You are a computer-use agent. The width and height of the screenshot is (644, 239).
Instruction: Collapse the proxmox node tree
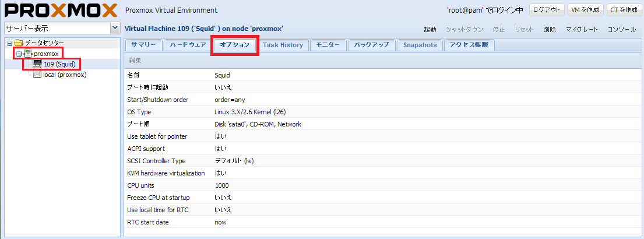[19, 54]
